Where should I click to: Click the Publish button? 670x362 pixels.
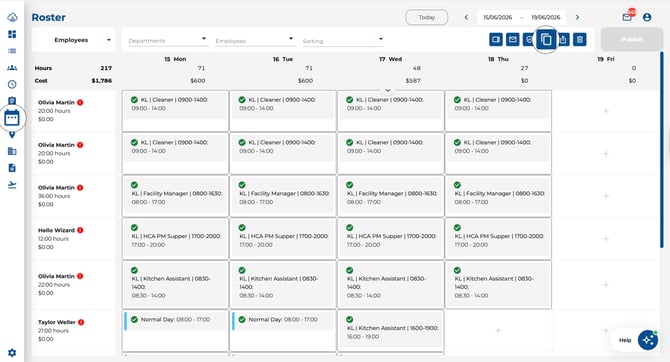coord(632,39)
